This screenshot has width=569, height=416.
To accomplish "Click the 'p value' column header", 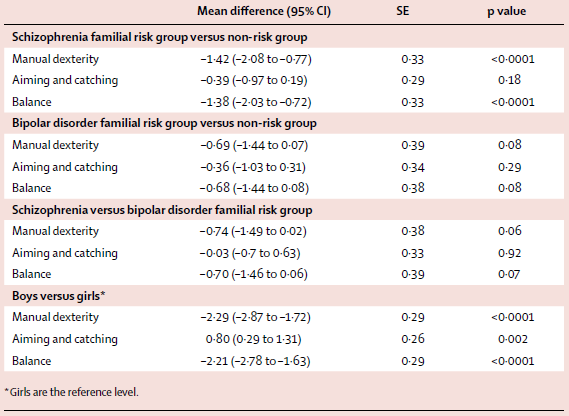I will pos(507,12).
